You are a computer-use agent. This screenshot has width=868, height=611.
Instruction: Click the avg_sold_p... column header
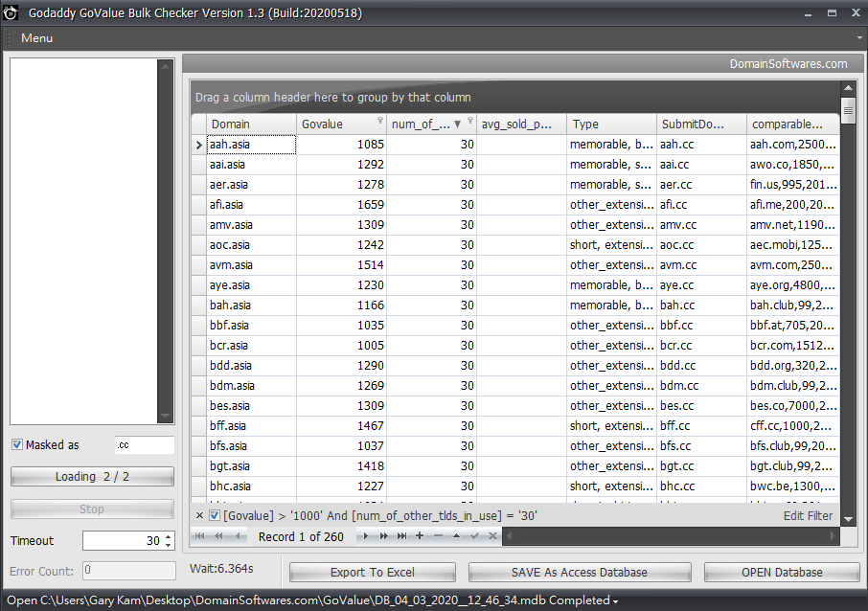point(521,124)
